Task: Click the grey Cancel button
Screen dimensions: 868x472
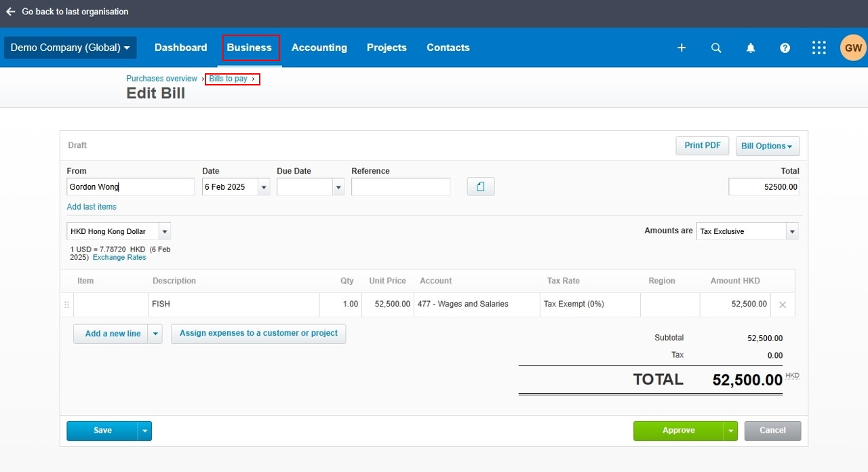Action: click(x=772, y=431)
